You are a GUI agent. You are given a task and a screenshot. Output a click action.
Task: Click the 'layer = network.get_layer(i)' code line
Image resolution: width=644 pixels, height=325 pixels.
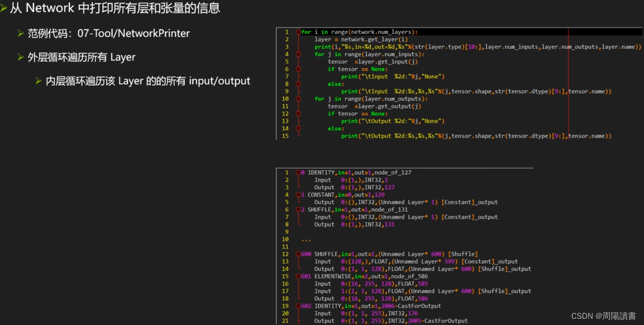[x=361, y=39]
